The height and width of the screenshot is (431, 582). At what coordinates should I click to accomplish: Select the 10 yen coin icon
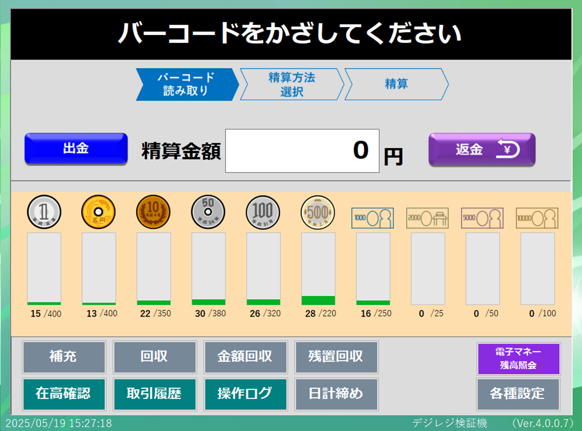[153, 212]
